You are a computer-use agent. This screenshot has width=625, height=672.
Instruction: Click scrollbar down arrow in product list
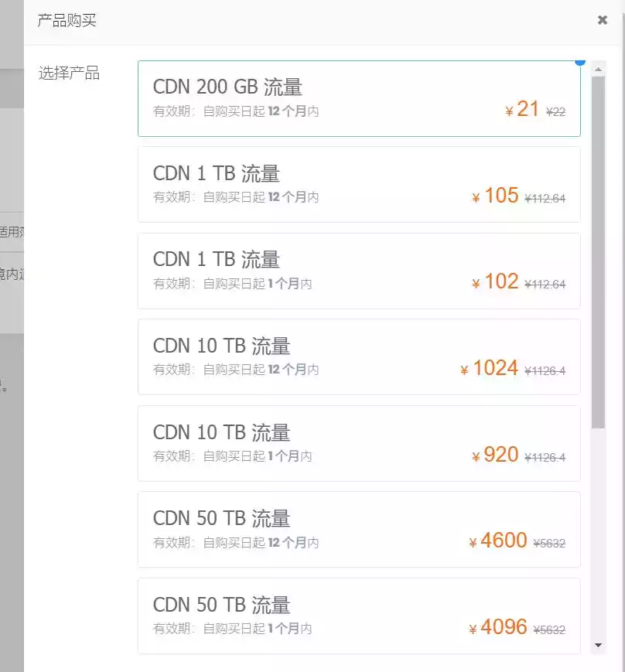[599, 645]
